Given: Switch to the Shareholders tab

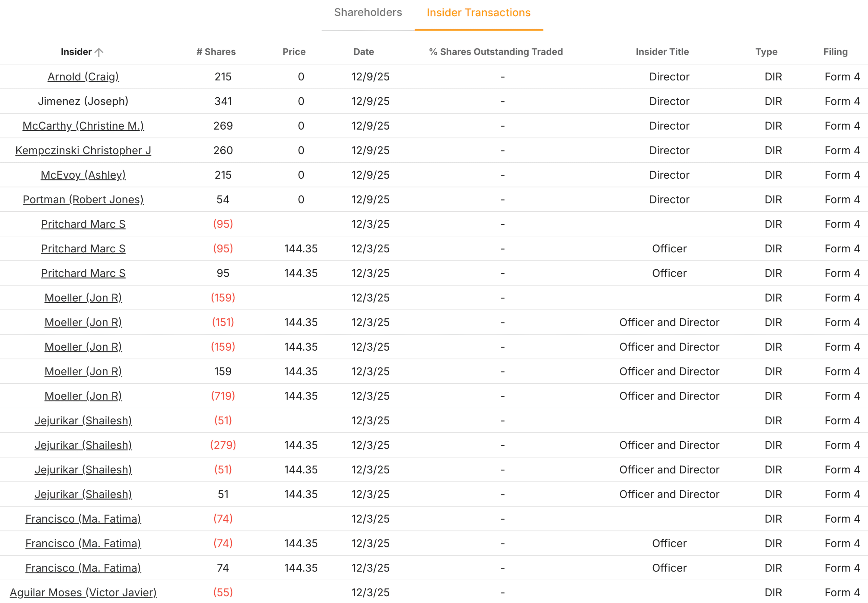Looking at the screenshot, I should (368, 13).
